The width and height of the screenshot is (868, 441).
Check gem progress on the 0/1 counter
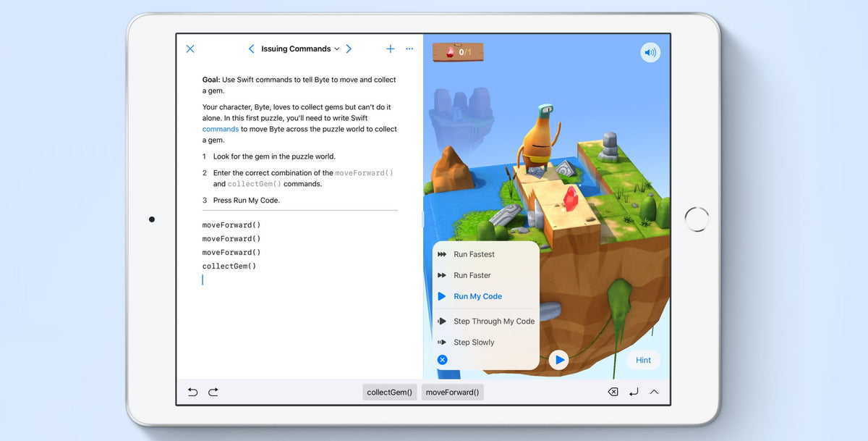(x=458, y=51)
